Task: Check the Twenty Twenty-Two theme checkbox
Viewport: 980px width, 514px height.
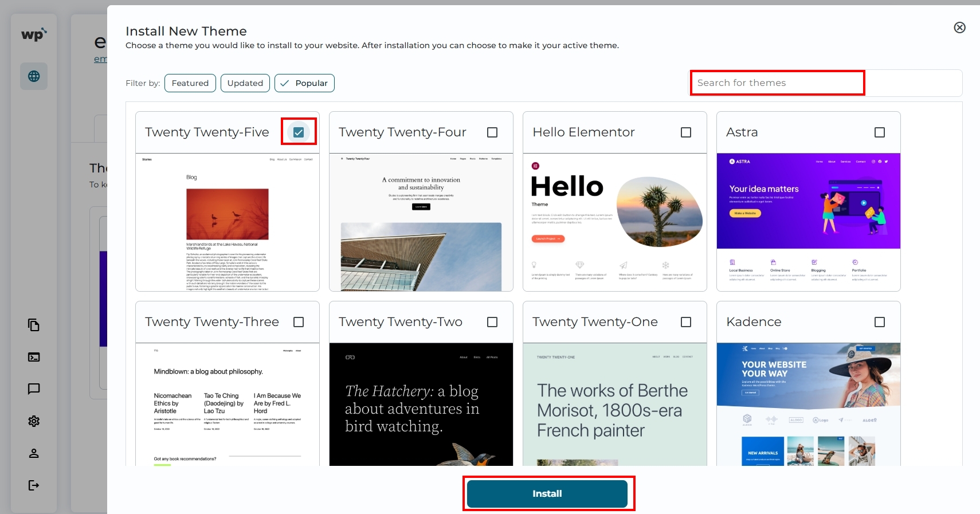Action: [x=492, y=322]
